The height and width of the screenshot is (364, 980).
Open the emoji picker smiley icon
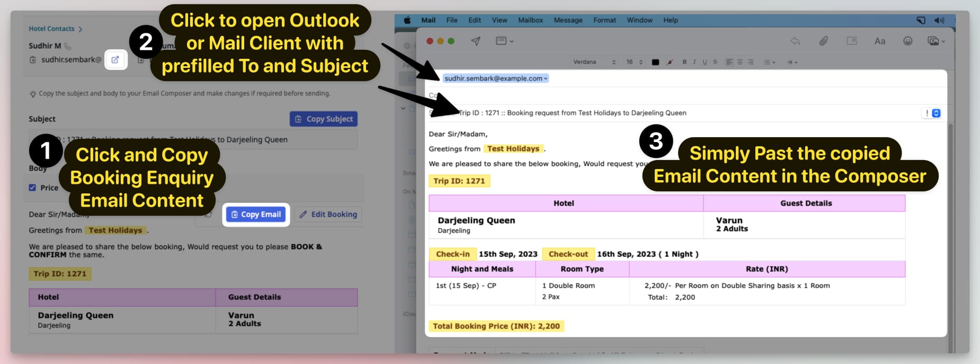907,41
